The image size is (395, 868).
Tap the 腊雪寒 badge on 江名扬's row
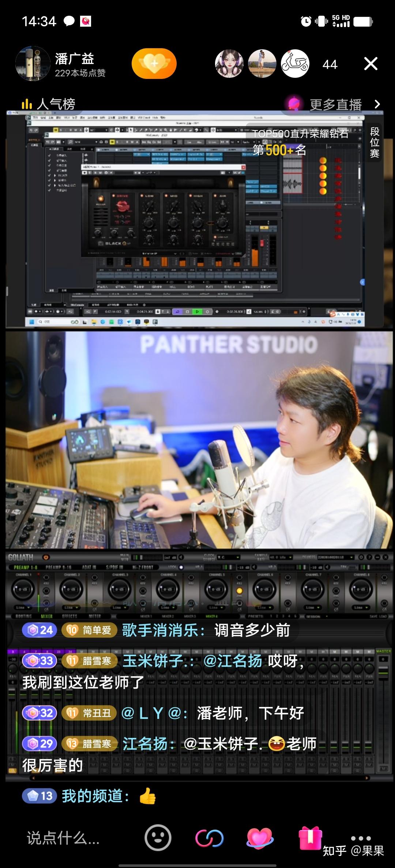pos(89,744)
